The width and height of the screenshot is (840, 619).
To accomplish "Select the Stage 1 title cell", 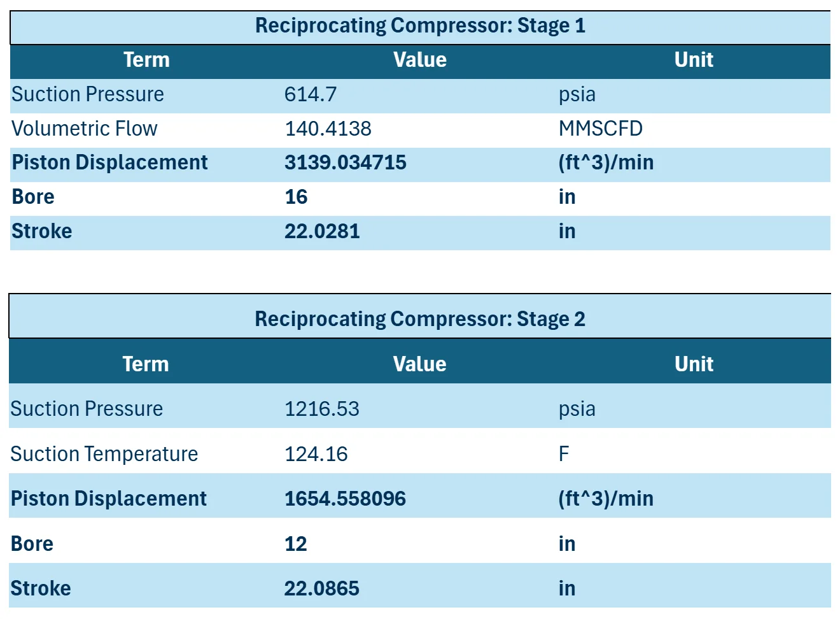I will (420, 27).
